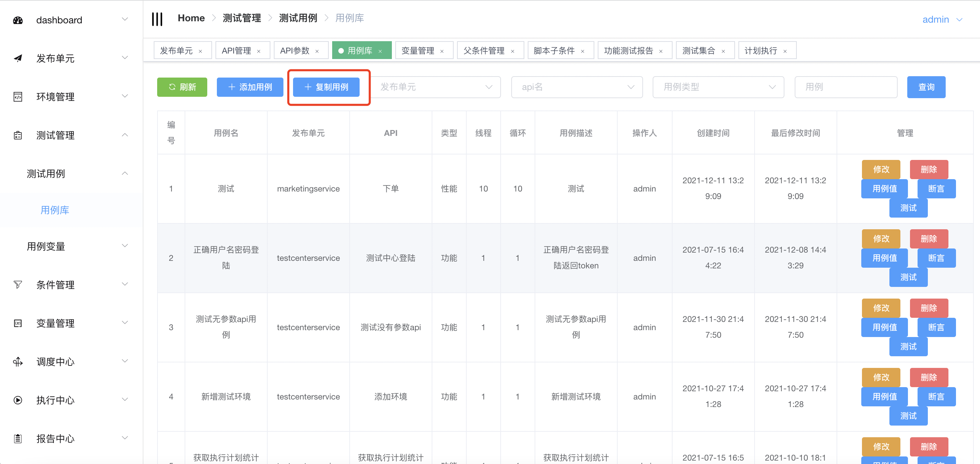Click the 测试中心登陆 API cell
The width and height of the screenshot is (980, 464).
point(390,258)
